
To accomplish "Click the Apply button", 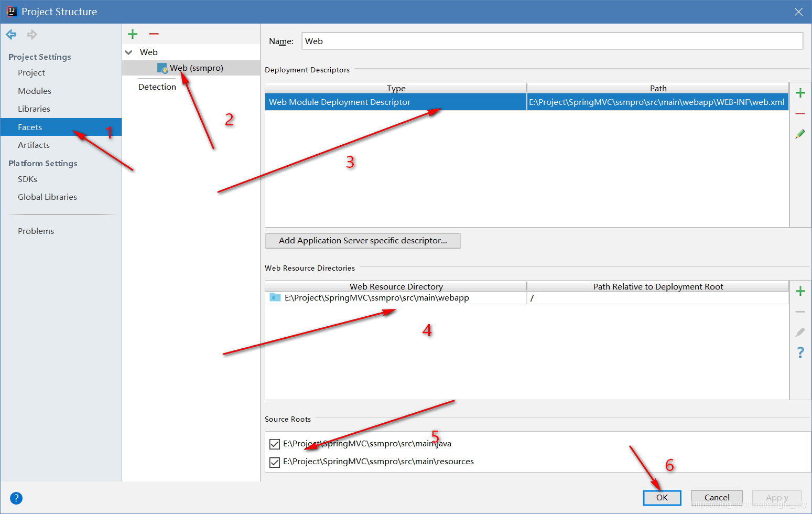I will 777,498.
